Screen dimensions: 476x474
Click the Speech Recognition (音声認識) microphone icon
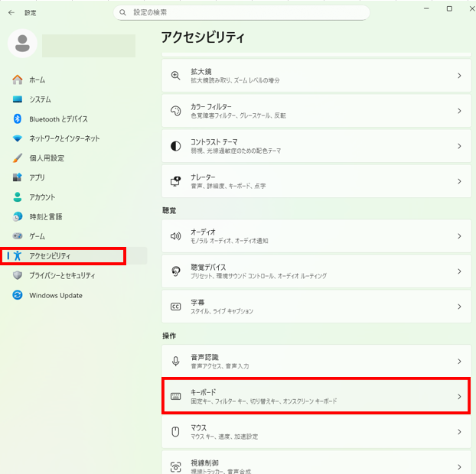tap(175, 361)
